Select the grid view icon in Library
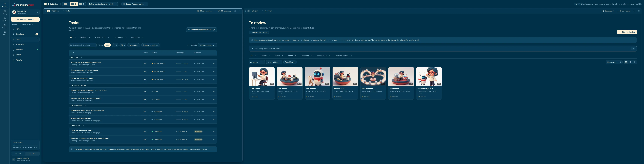Screen dimensions: 644x164 pyautogui.click(x=626, y=62)
